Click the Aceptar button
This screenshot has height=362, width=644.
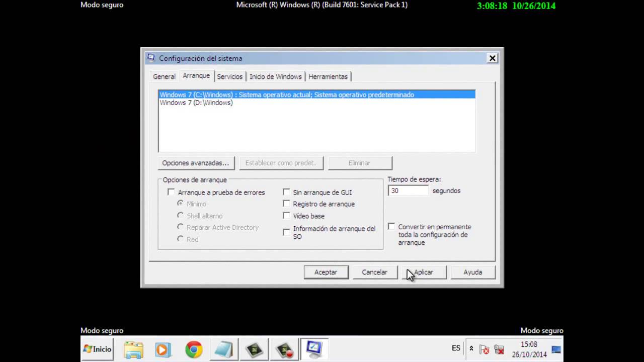click(x=326, y=272)
